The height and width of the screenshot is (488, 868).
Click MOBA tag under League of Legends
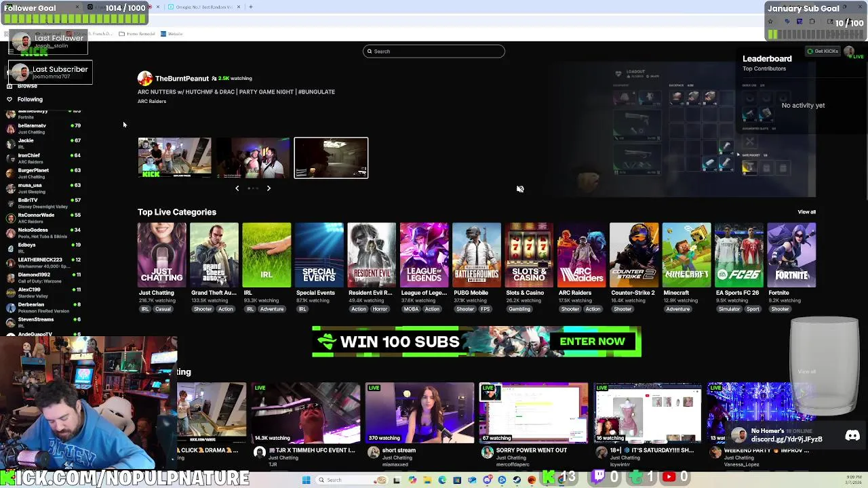point(411,309)
